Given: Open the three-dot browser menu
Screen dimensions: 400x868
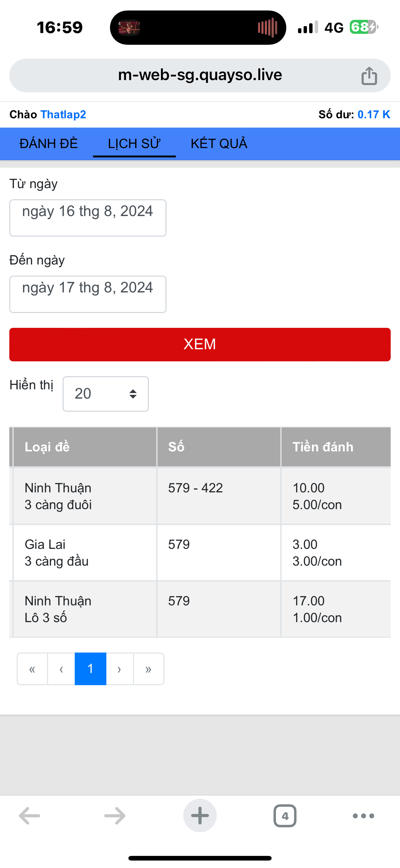Looking at the screenshot, I should (363, 816).
